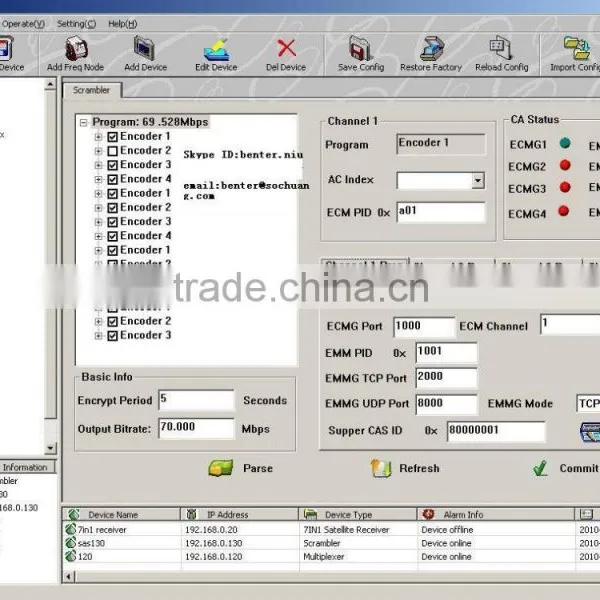Enable the unchecked Encoder 2 checkbox

112,151
